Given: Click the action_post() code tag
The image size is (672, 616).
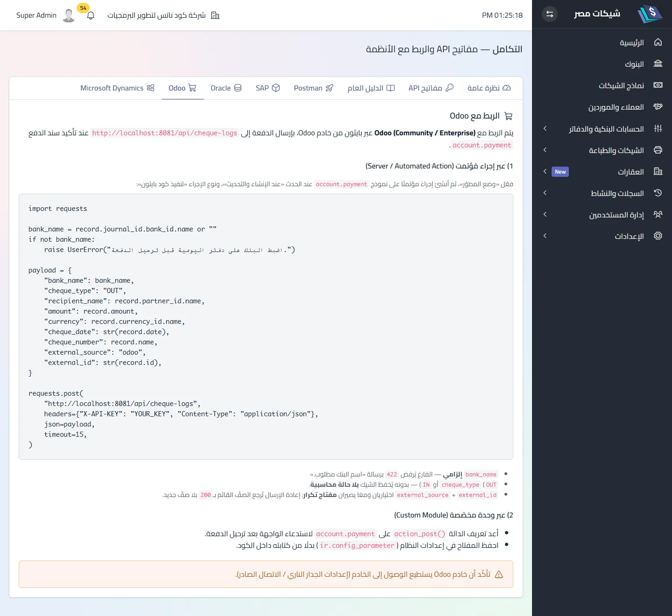Looking at the screenshot, I should [x=420, y=534].
